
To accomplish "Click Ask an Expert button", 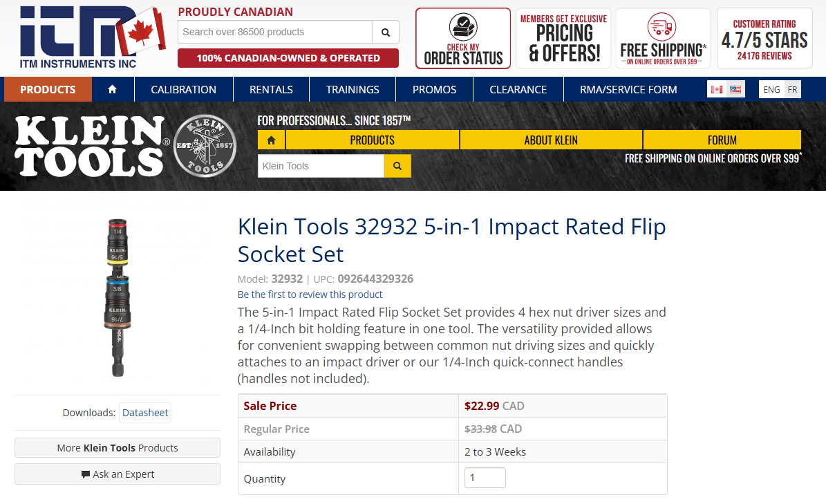I will [x=118, y=474].
